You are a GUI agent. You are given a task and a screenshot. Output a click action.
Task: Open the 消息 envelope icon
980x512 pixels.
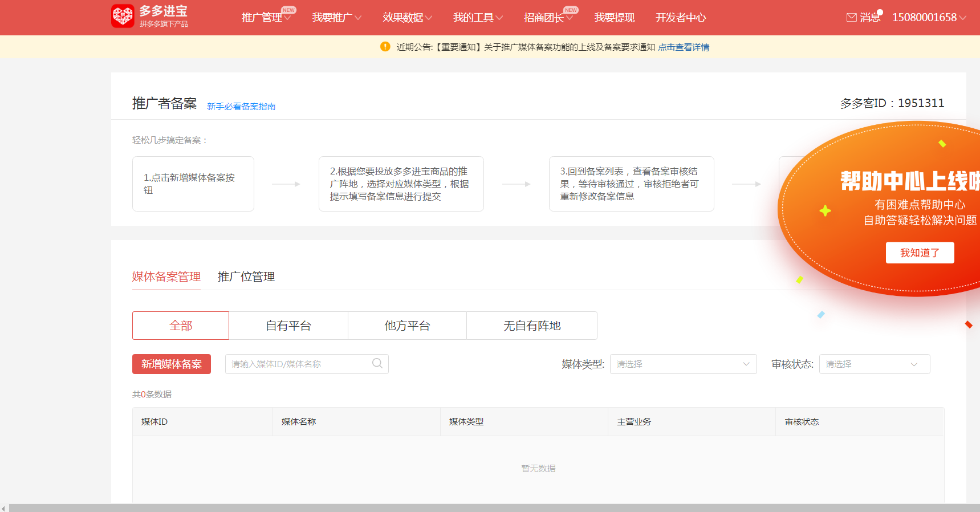[x=852, y=18]
